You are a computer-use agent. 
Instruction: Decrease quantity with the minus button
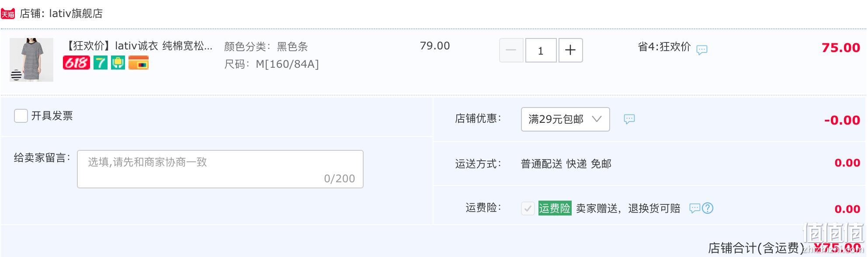tap(511, 50)
